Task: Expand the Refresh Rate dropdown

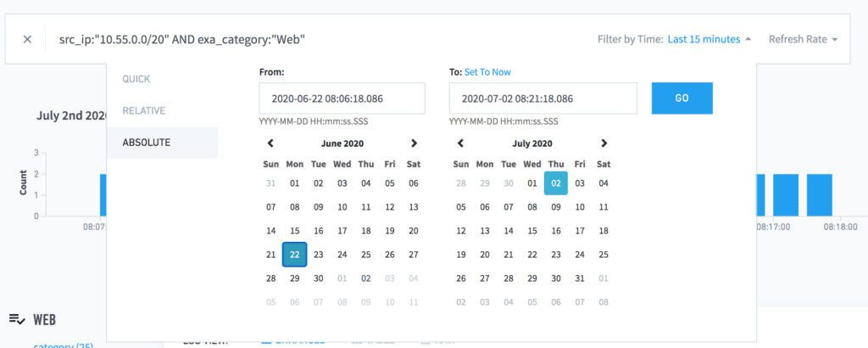Action: tap(803, 40)
